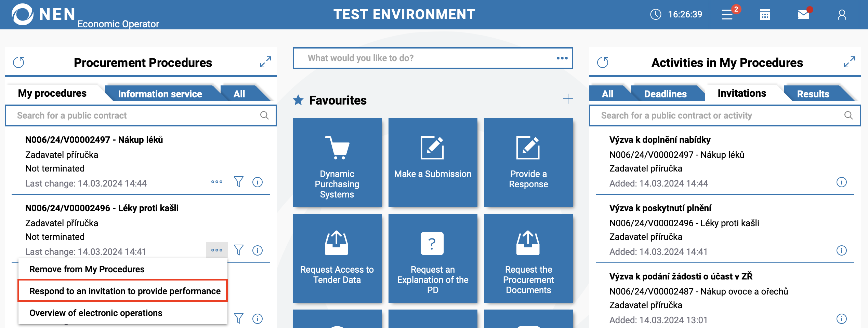Expand the Procurement Procedures panel to full size
The height and width of the screenshot is (328, 868).
pos(265,62)
